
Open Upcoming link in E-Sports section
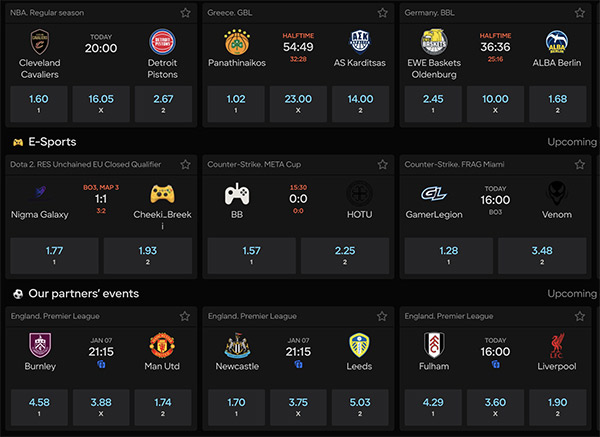coord(572,142)
